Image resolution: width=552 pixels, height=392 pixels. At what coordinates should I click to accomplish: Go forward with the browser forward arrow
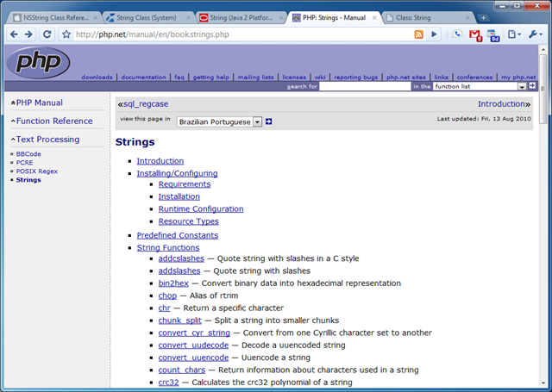click(28, 34)
